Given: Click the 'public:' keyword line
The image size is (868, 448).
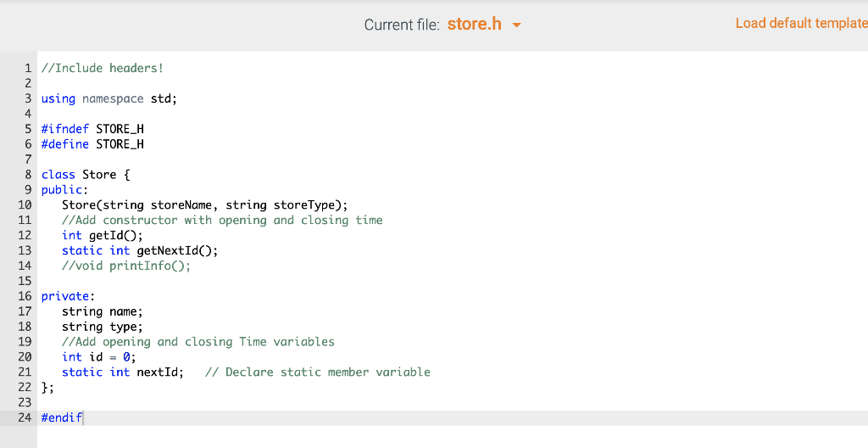Looking at the screenshot, I should pos(64,189).
